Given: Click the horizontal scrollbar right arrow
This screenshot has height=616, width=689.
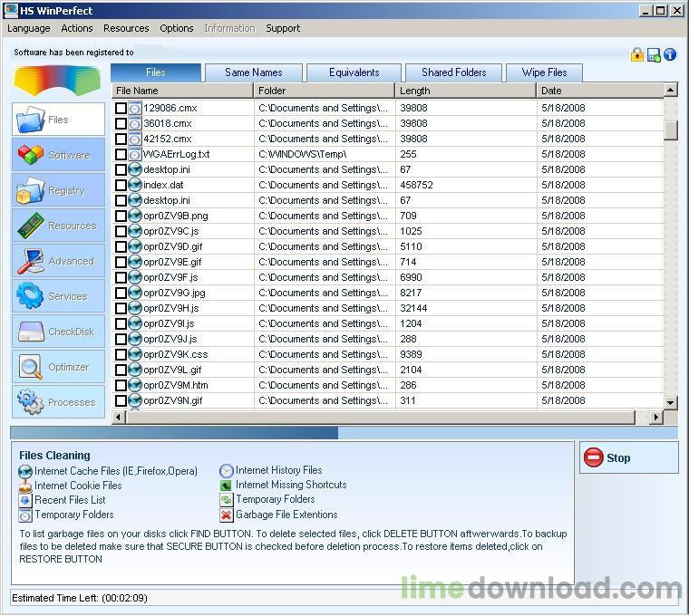Looking at the screenshot, I should [656, 417].
